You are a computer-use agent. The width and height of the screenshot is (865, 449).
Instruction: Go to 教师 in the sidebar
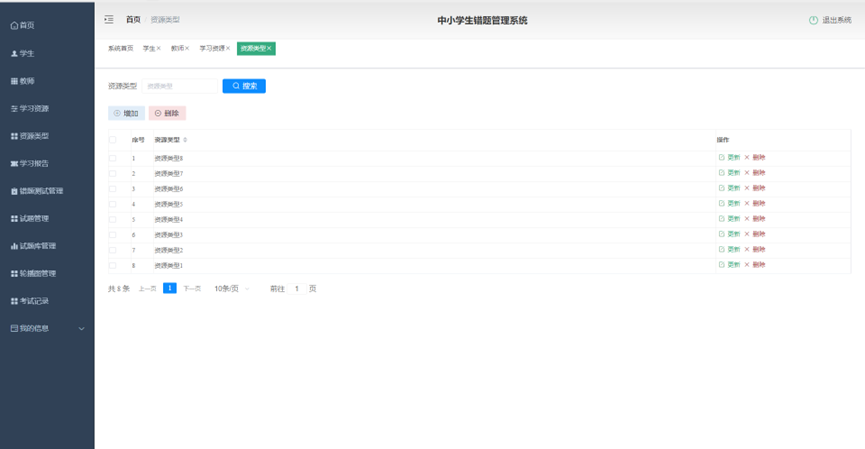click(23, 81)
